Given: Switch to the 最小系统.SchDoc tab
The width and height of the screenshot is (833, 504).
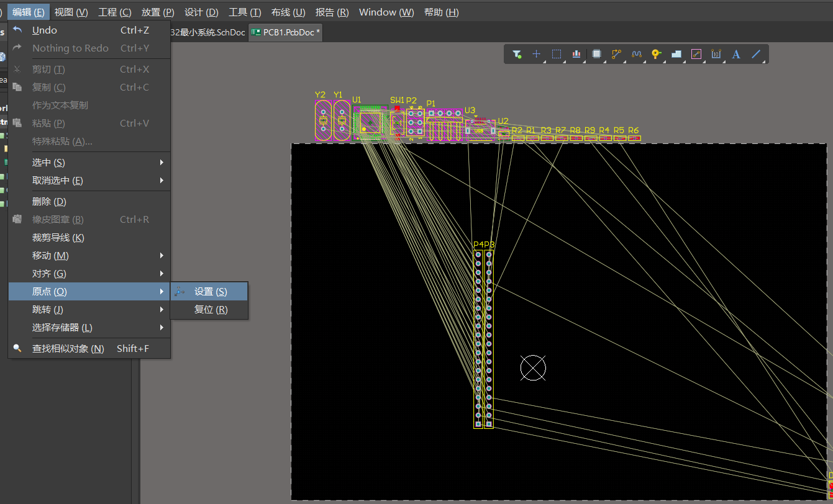Looking at the screenshot, I should (x=208, y=32).
